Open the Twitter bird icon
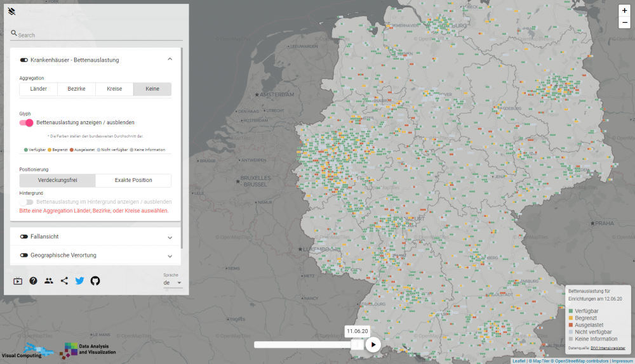This screenshot has width=635, height=364. pos(79,281)
